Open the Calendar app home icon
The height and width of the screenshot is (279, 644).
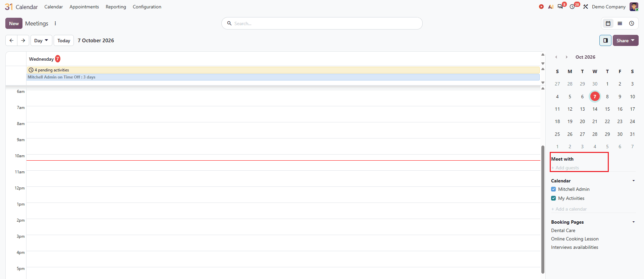[x=9, y=7]
